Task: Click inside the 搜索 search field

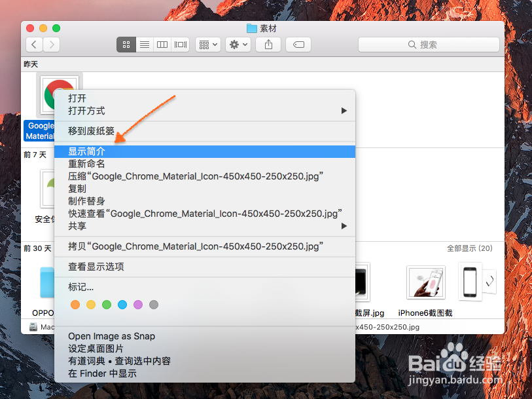Action: coord(429,45)
